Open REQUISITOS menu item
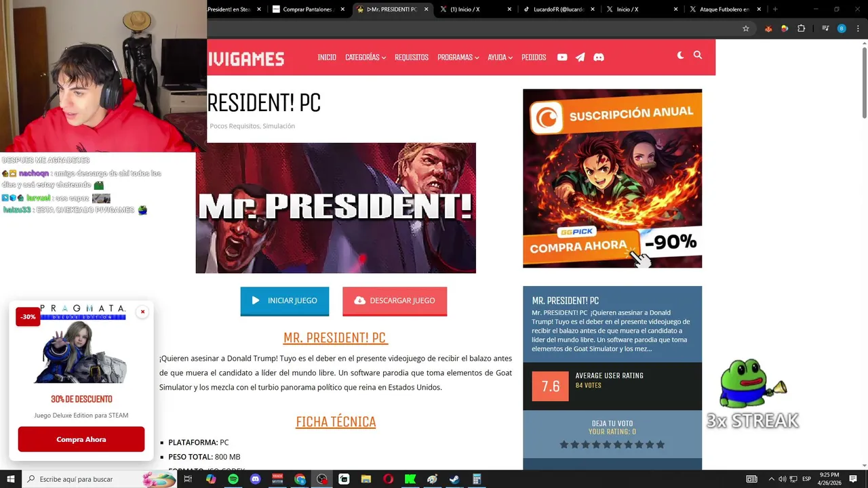Screen dimensions: 868x488 coord(412,57)
